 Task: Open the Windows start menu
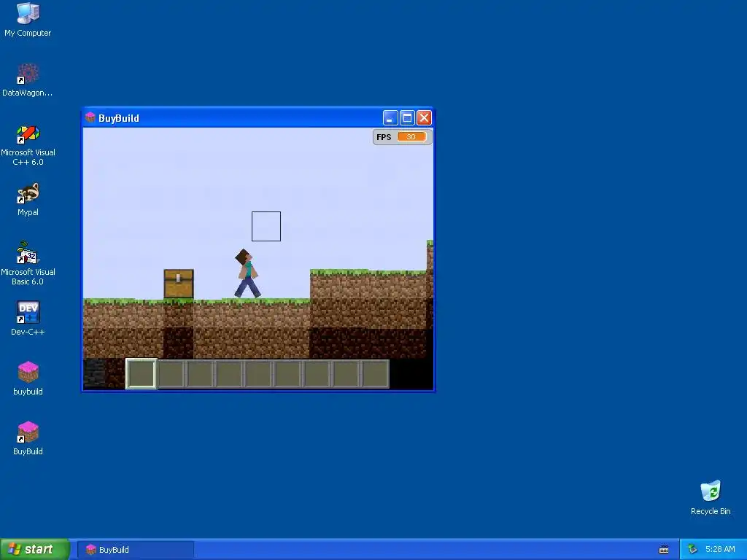click(34, 550)
